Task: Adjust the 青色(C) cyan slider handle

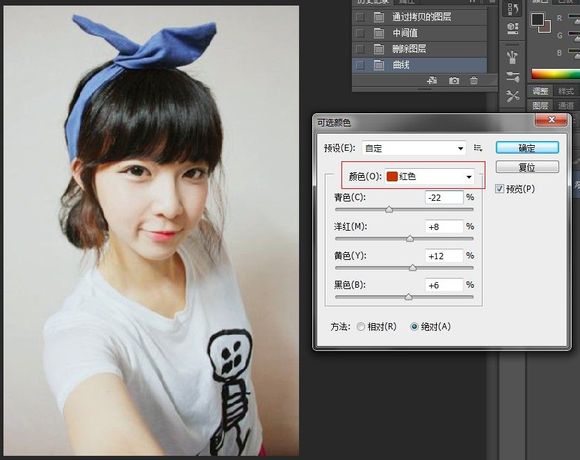Action: (389, 210)
